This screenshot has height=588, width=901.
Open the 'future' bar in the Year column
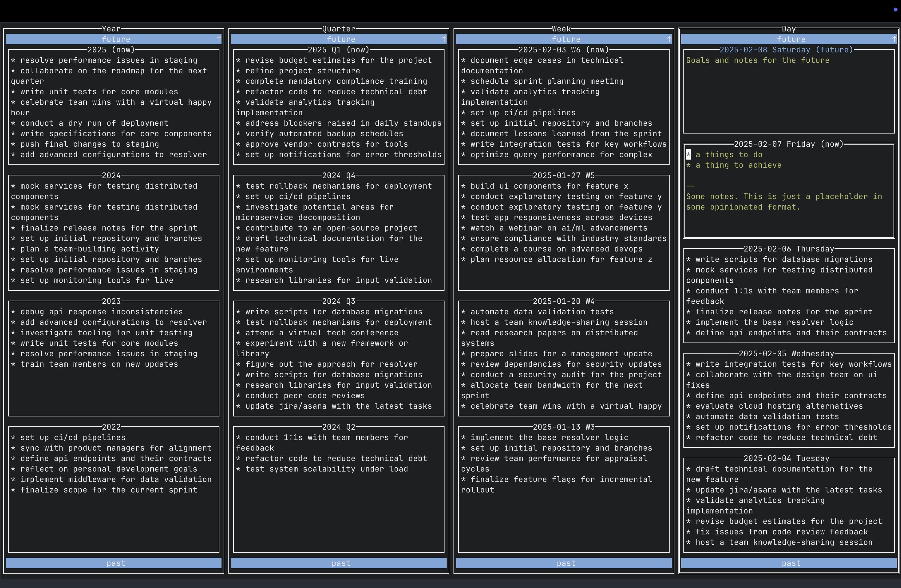click(x=116, y=39)
